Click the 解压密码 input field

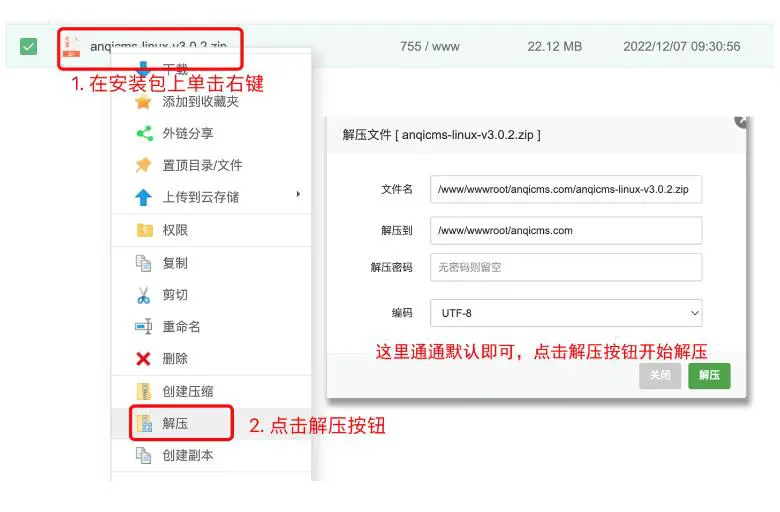point(566,268)
